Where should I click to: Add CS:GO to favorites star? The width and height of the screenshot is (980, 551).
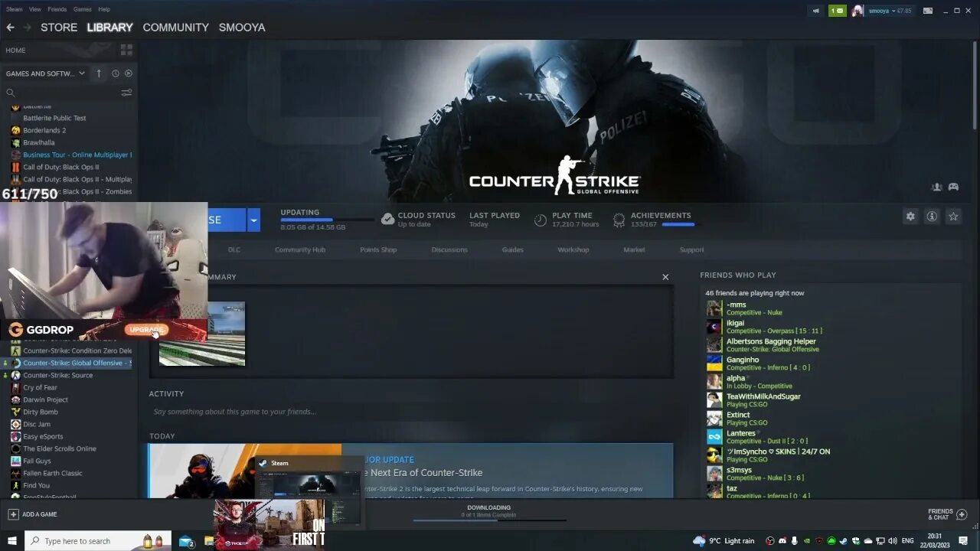953,217
